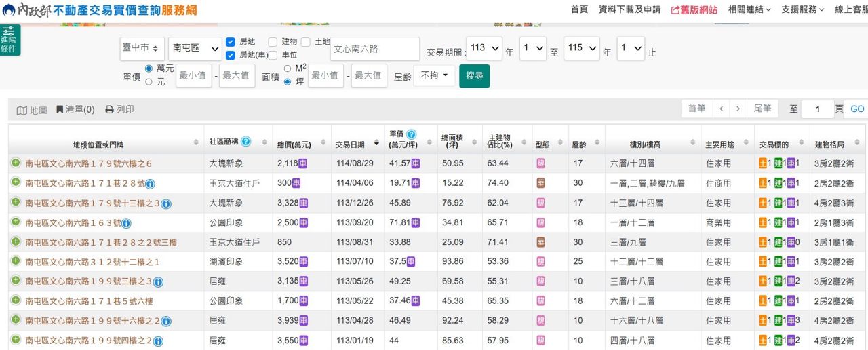Go to next page arrow in pagination

pyautogui.click(x=738, y=109)
